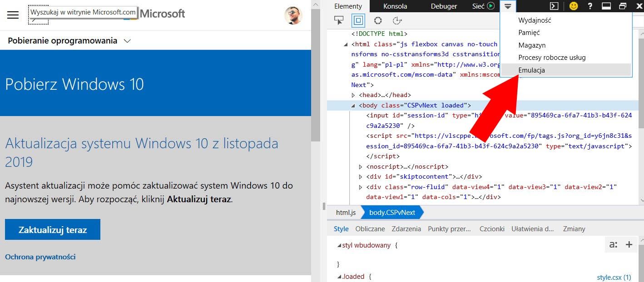The height and width of the screenshot is (282, 644).
Task: Click the color picker circle tool
Action: click(x=377, y=20)
